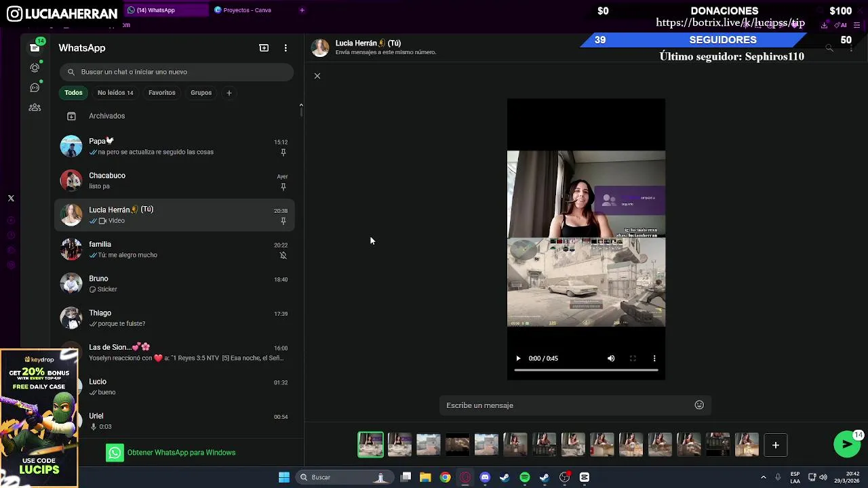Screen dimensions: 868x488
Task: Open the volume tray icon
Action: [823, 477]
